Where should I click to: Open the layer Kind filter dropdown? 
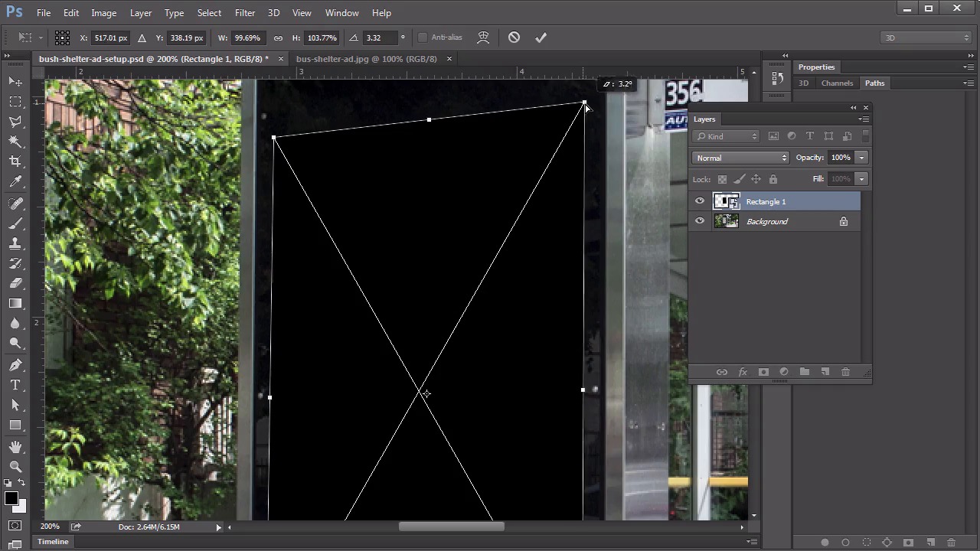coord(726,136)
